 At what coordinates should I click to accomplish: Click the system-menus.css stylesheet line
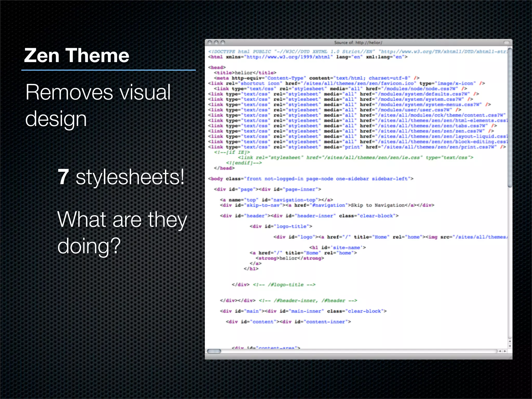click(349, 104)
